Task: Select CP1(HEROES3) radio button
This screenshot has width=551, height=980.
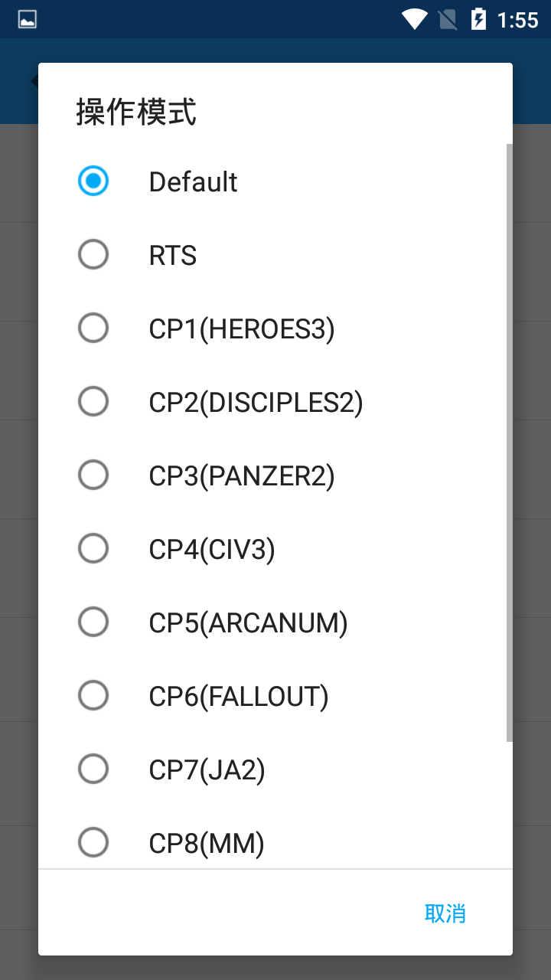Action: 93,328
